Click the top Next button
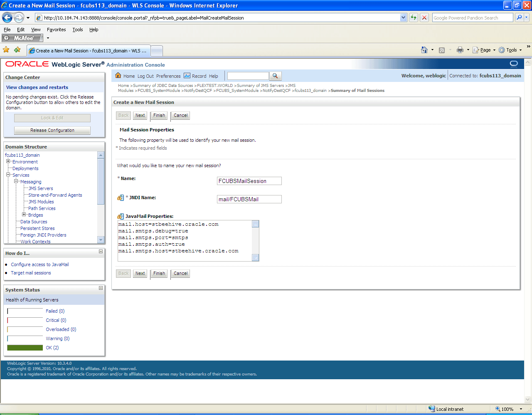 point(140,115)
